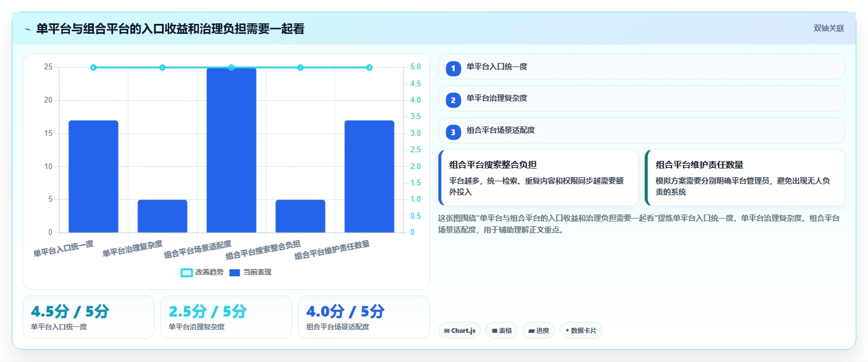Click the bar for 组合平台搜索整合负担
Image resolution: width=868 pixels, height=362 pixels.
[300, 216]
